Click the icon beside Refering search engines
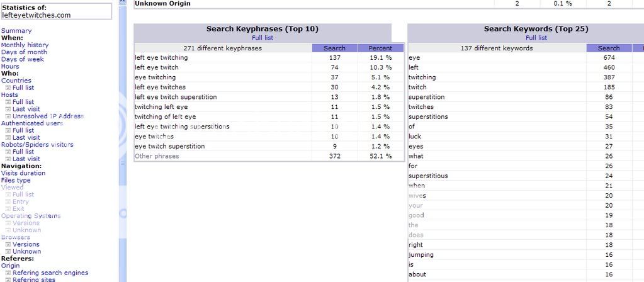The image size is (644, 282). [x=8, y=273]
